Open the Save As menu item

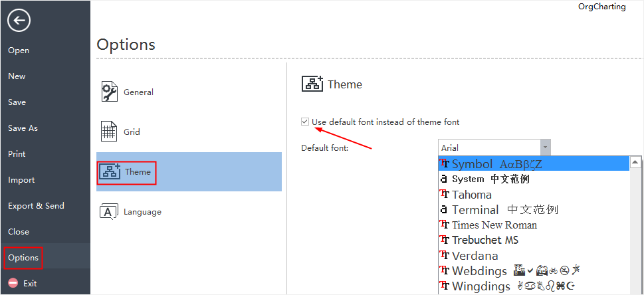[23, 128]
